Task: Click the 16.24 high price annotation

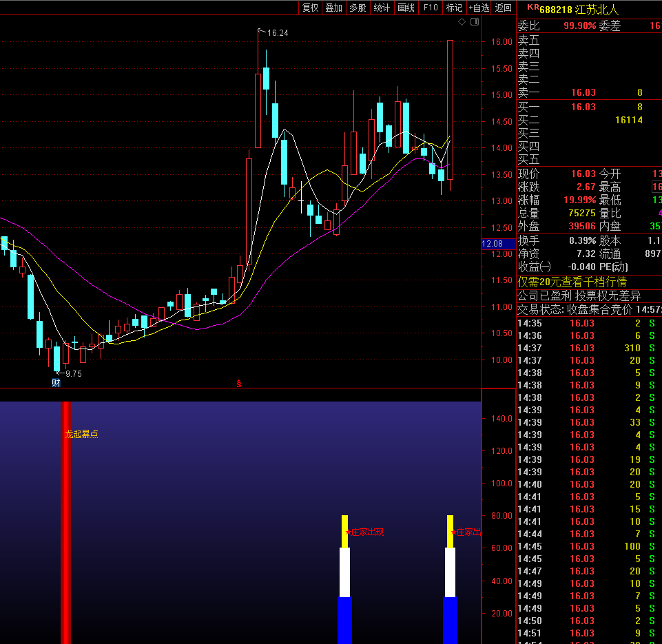Action: tap(278, 33)
